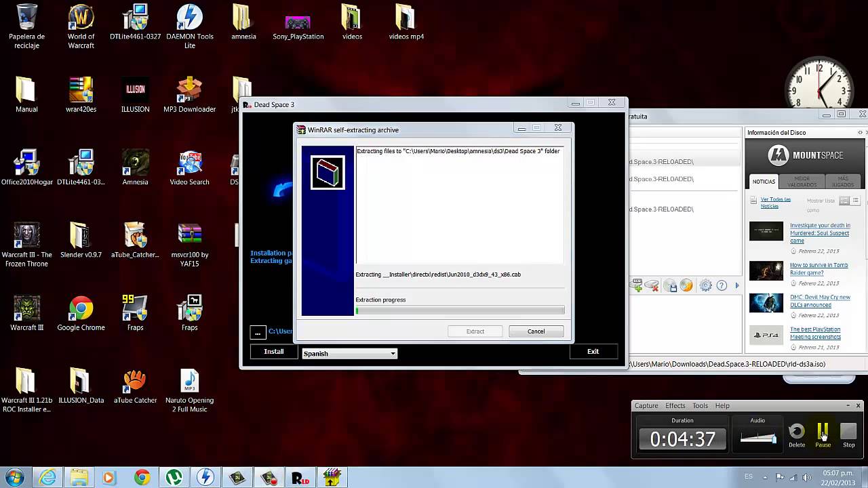Screen dimensions: 868x488
Task: Open the Spanish language dropdown
Action: click(x=349, y=353)
